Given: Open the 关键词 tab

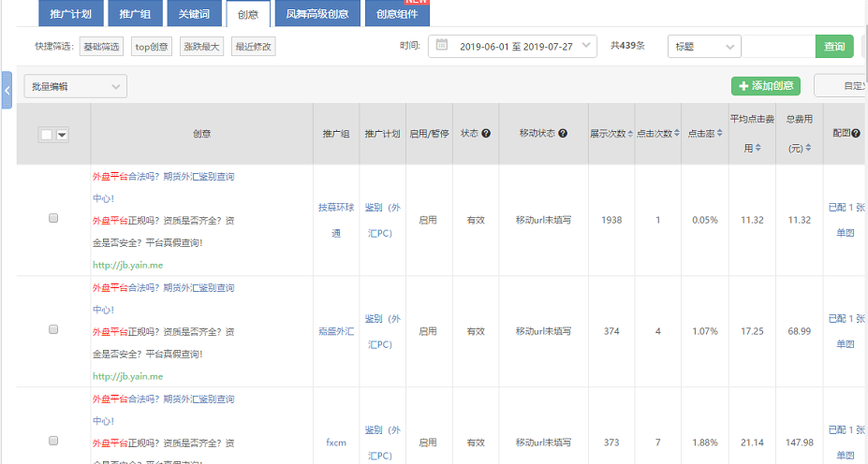Looking at the screenshot, I should pyautogui.click(x=195, y=13).
